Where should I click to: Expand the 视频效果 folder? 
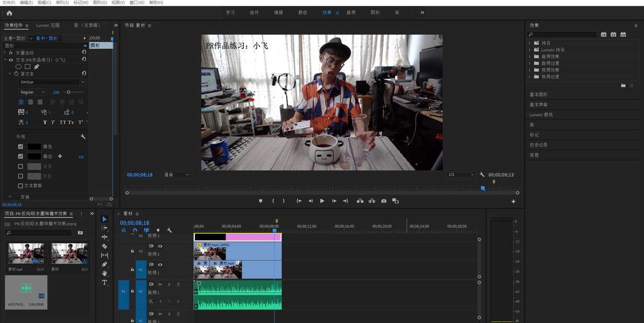tap(530, 70)
